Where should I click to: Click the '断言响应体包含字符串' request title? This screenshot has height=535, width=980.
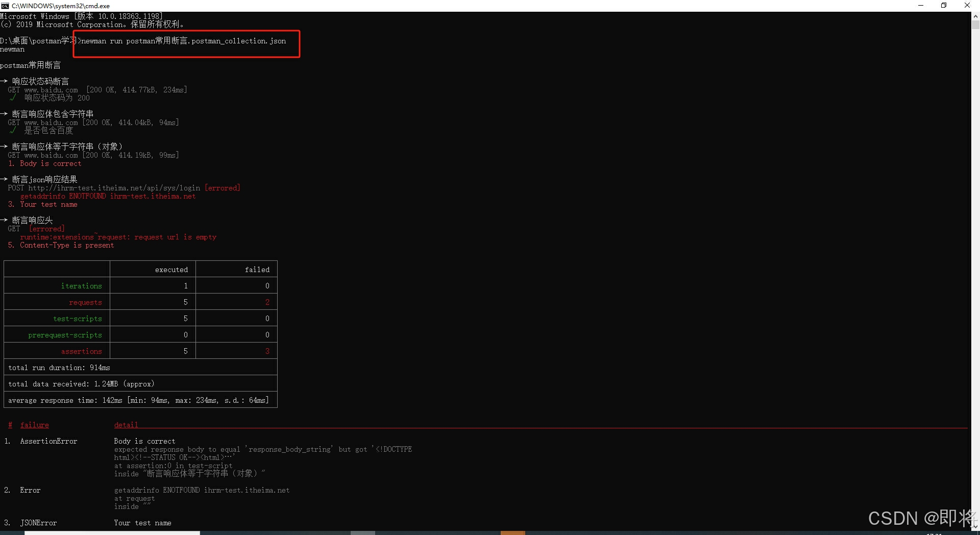[53, 114]
